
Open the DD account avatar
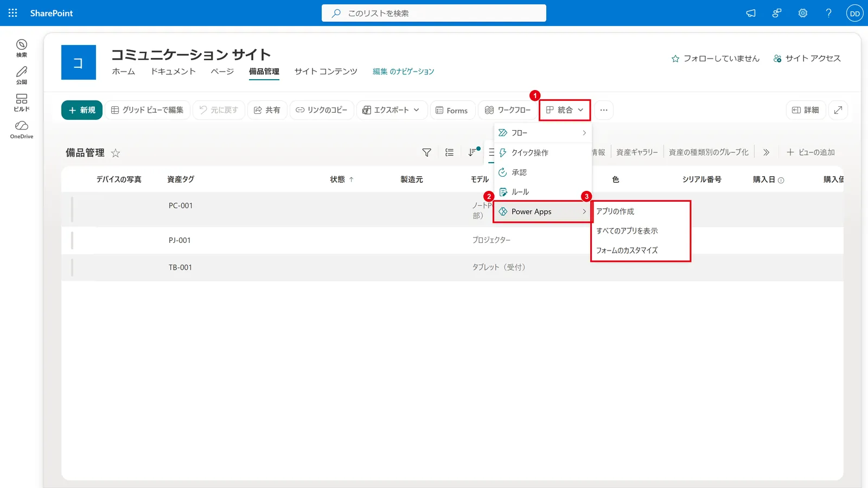click(x=854, y=14)
